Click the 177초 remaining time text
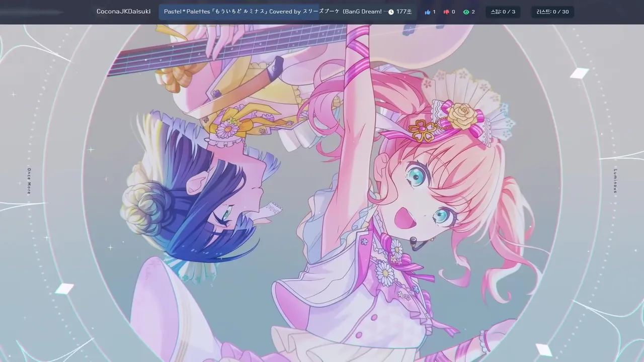The height and width of the screenshot is (362, 644). (x=404, y=12)
